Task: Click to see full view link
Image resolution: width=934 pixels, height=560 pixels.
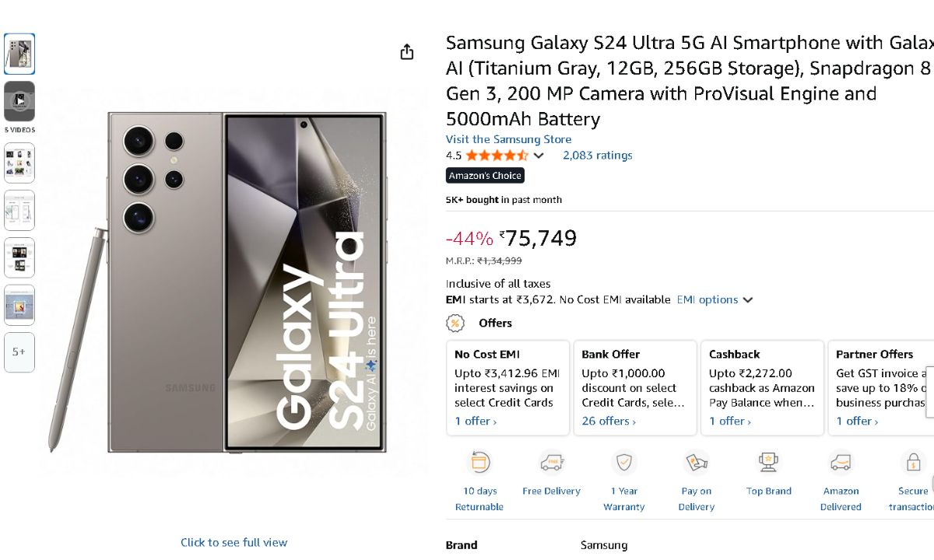Action: coord(233,543)
